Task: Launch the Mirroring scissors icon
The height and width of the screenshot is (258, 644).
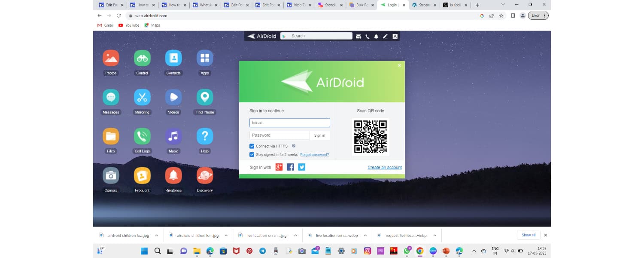Action: tap(142, 97)
